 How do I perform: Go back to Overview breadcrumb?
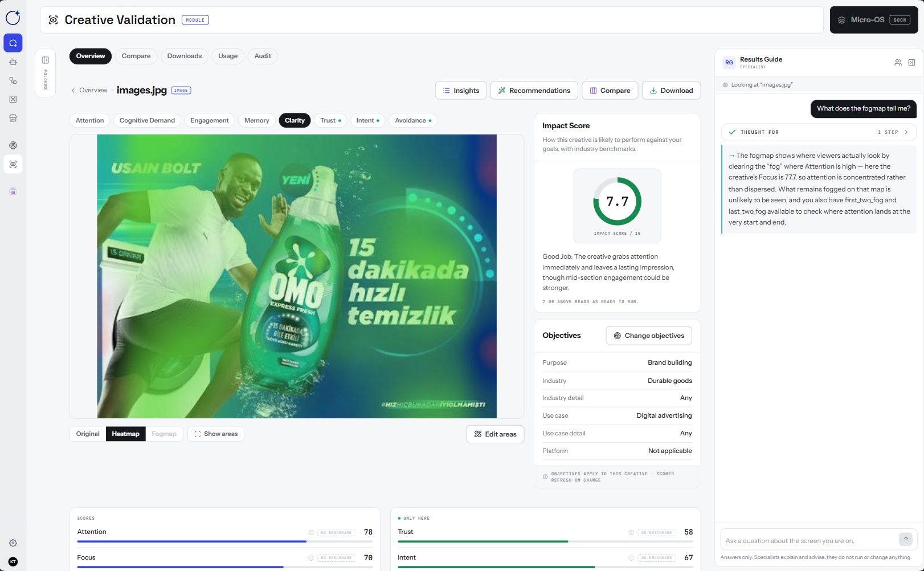(89, 90)
